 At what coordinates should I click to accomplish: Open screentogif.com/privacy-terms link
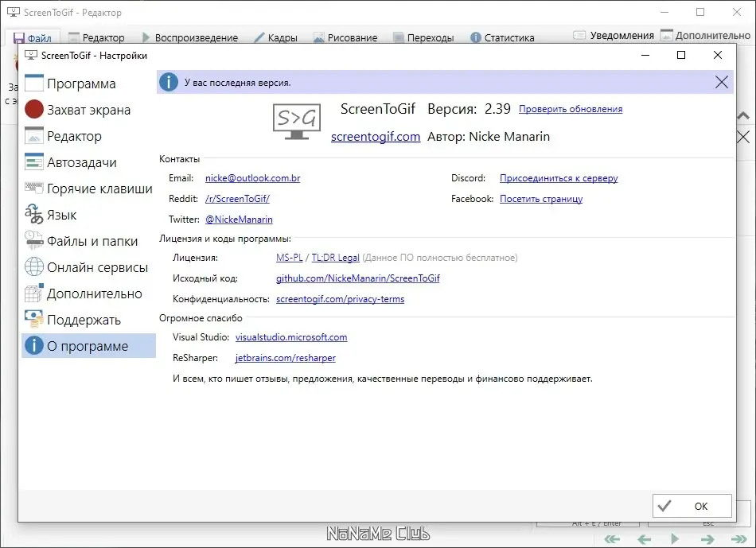tap(340, 299)
